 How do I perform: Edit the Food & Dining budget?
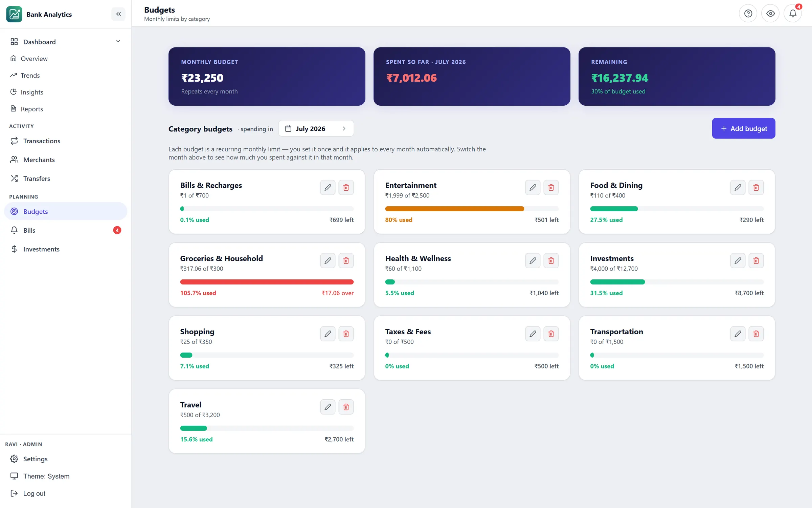[x=738, y=187]
